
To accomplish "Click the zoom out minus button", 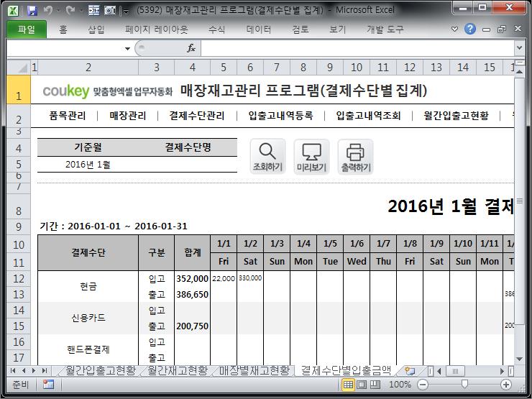I will coord(423,385).
